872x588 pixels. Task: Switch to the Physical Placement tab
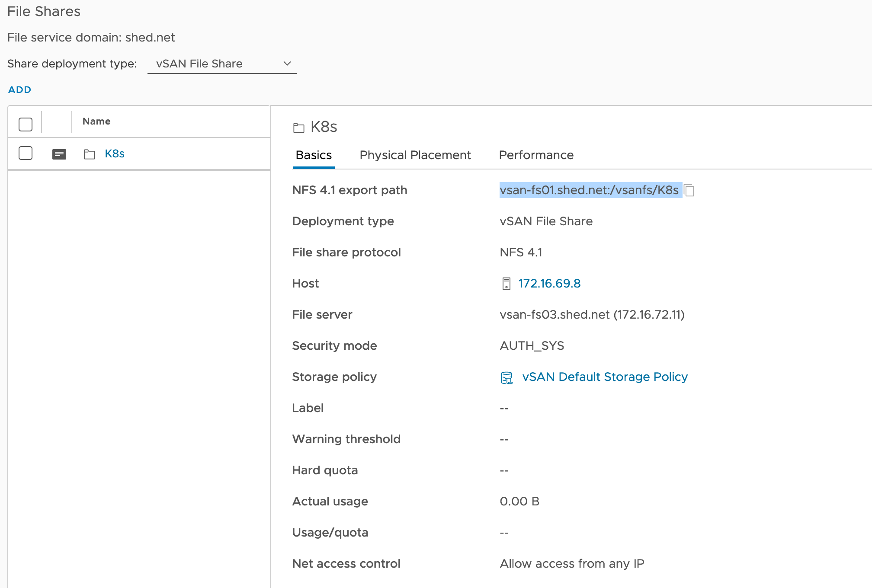[x=415, y=155]
